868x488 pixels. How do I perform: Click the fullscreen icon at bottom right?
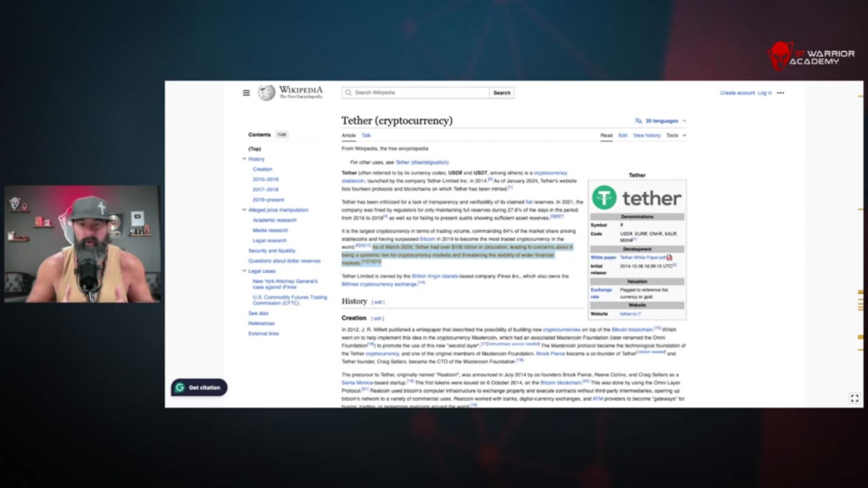pyautogui.click(x=854, y=399)
